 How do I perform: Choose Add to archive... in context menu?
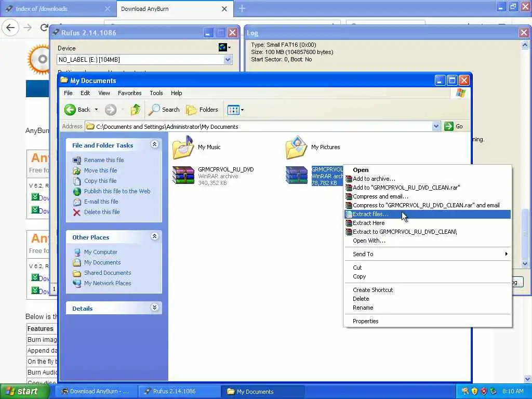click(428, 179)
